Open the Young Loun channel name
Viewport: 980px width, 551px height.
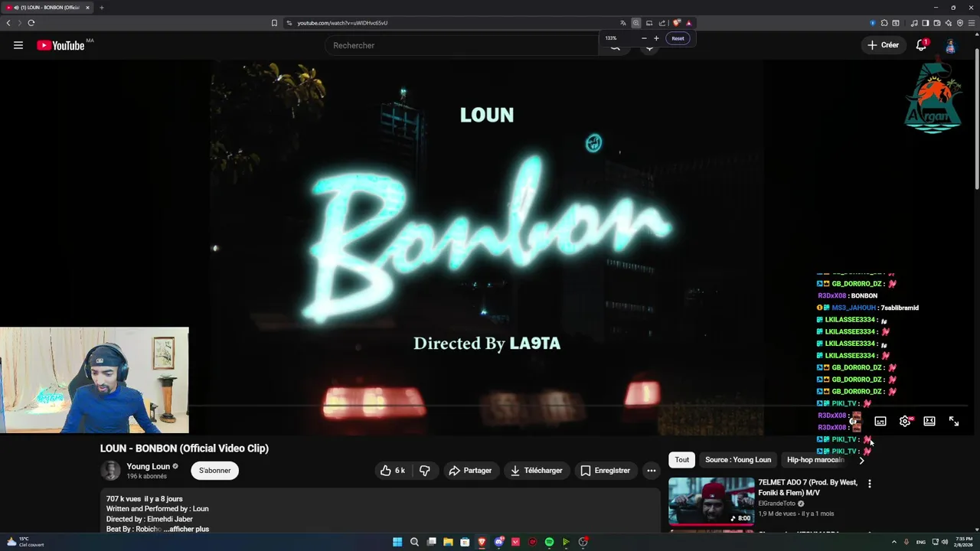click(x=149, y=466)
